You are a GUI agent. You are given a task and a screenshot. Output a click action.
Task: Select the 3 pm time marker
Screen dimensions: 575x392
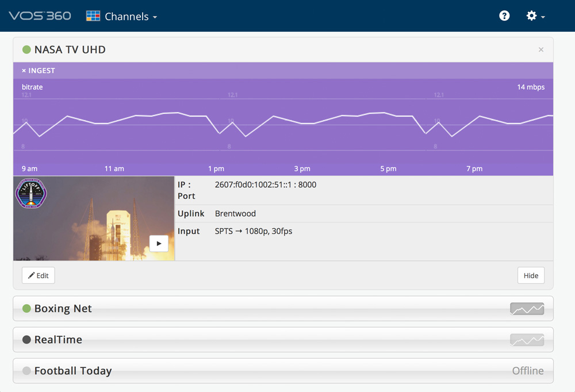tap(302, 168)
